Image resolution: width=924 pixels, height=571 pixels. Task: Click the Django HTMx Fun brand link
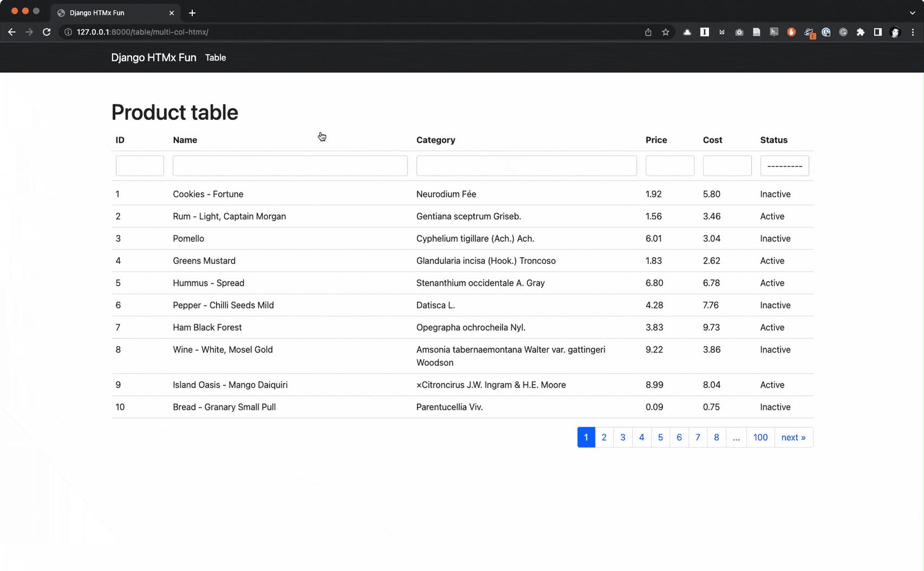point(154,57)
